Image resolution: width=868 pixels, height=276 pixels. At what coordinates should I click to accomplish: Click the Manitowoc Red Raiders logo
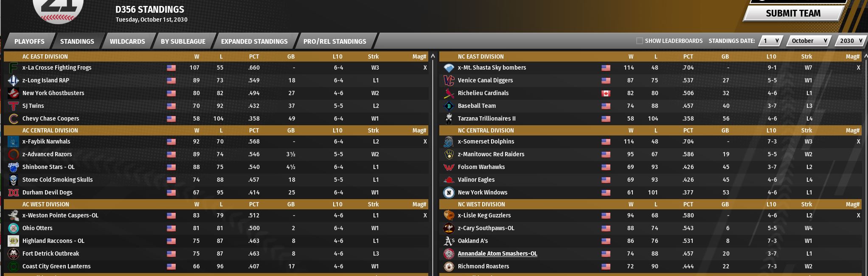pyautogui.click(x=449, y=155)
